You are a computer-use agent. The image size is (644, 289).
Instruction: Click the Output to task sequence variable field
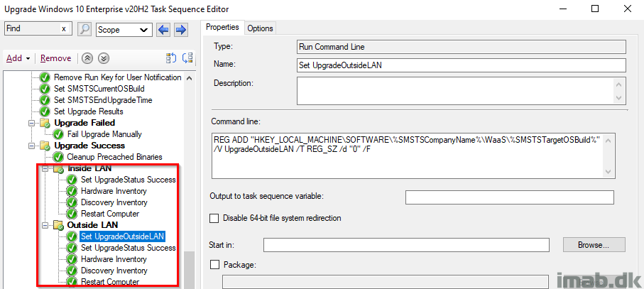[x=509, y=197]
